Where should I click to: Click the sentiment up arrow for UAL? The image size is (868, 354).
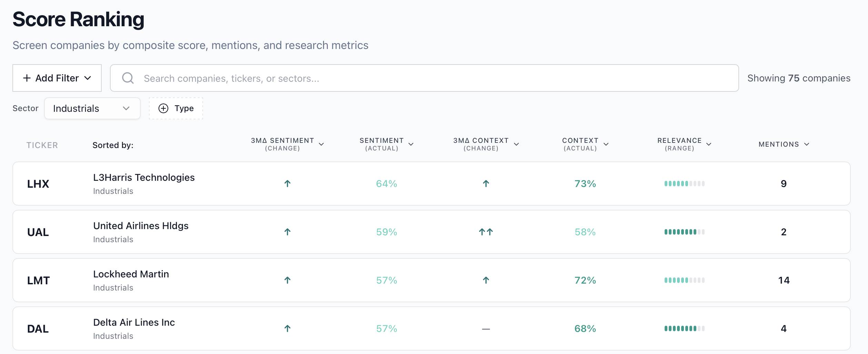pos(287,232)
